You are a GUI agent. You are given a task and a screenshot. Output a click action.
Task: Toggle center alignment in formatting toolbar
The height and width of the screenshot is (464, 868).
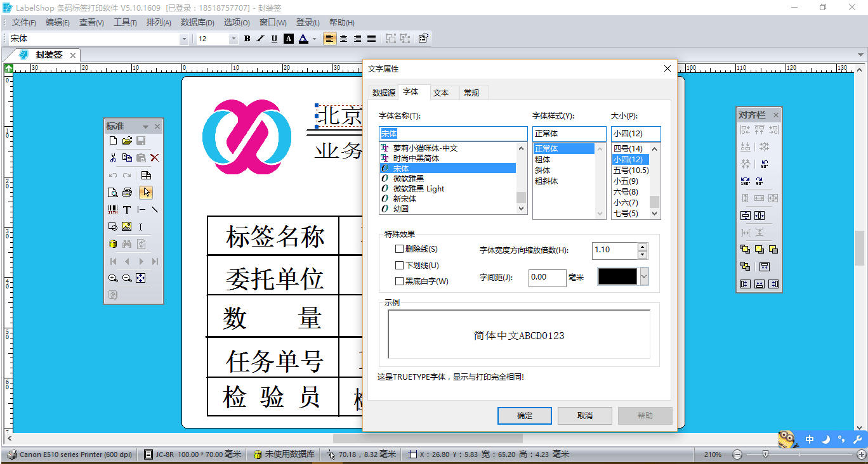(344, 39)
